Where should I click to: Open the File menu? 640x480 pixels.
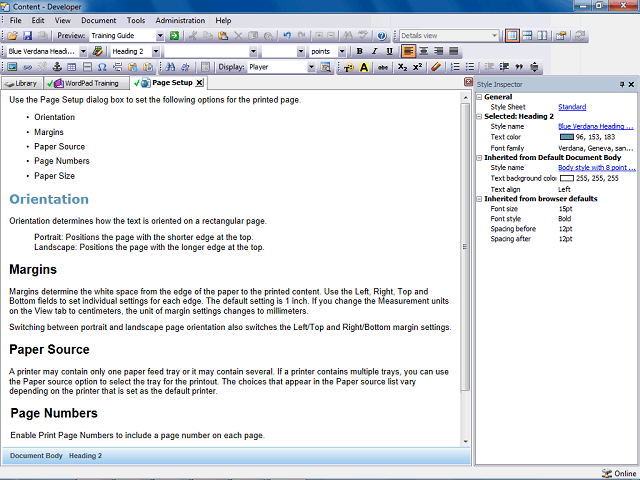tap(16, 20)
